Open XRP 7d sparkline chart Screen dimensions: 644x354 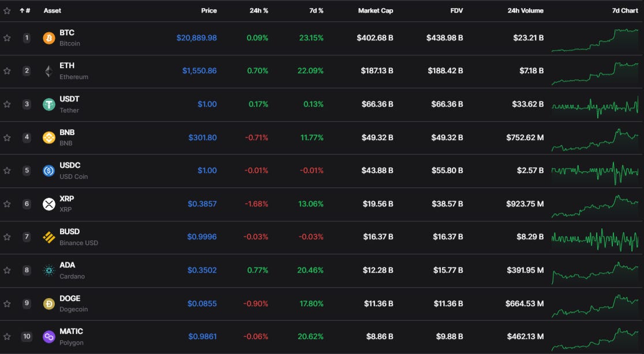595,206
